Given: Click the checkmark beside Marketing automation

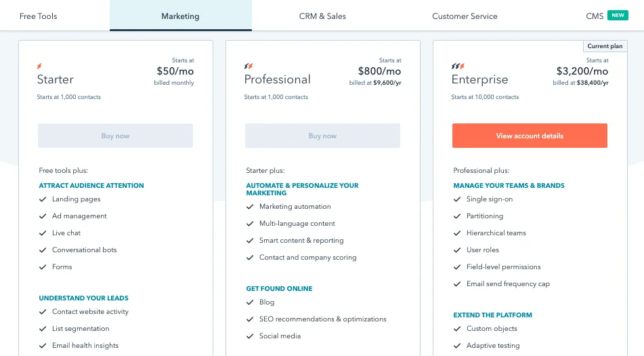Looking at the screenshot, I should pos(250,206).
